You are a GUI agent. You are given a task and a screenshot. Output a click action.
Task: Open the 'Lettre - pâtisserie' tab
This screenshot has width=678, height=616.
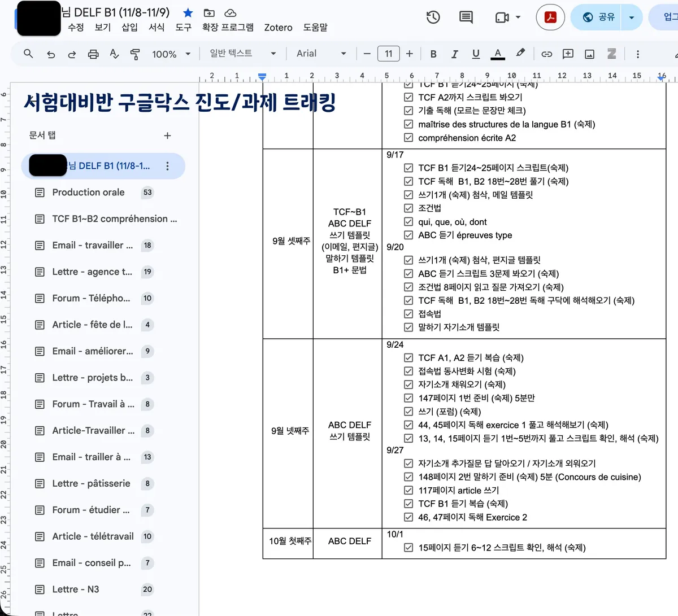click(103, 484)
